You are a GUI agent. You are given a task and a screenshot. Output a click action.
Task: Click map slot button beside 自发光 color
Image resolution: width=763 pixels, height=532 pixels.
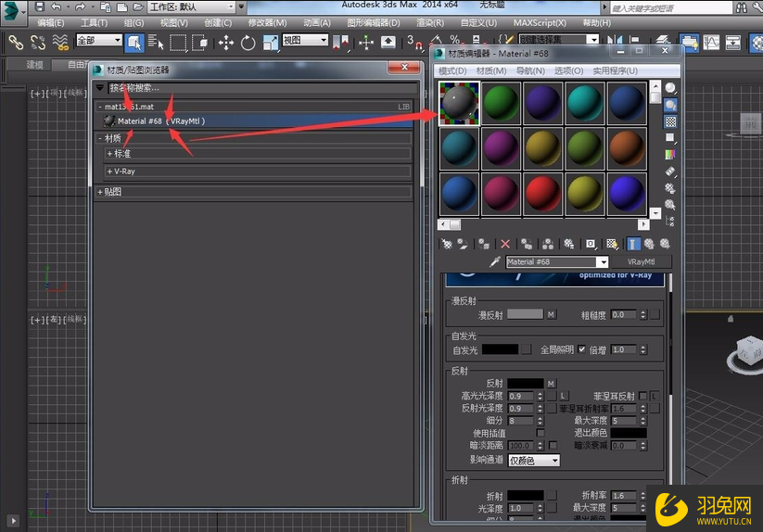527,349
